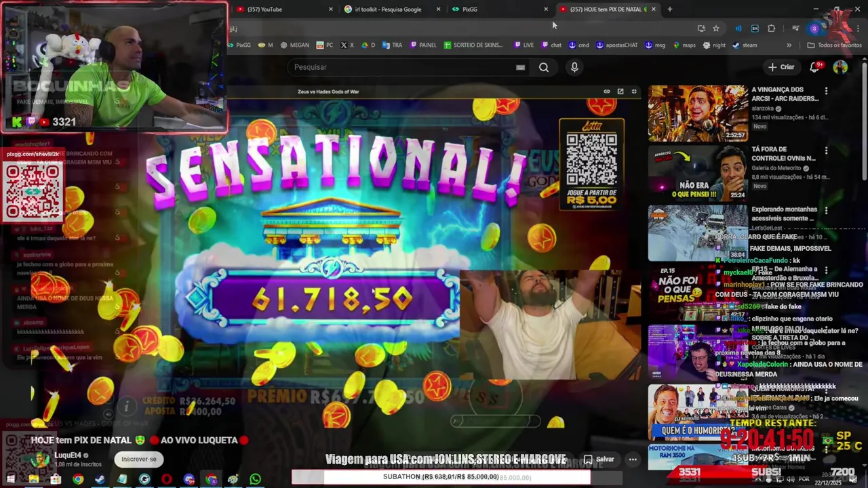Open the Chrome extensions puzzle icon

click(x=771, y=28)
